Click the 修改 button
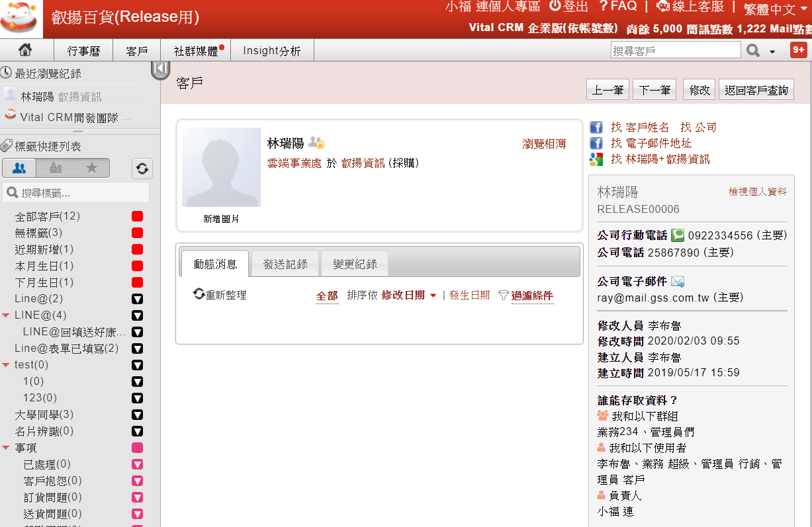Viewport: 812px width, 527px height. coord(699,90)
